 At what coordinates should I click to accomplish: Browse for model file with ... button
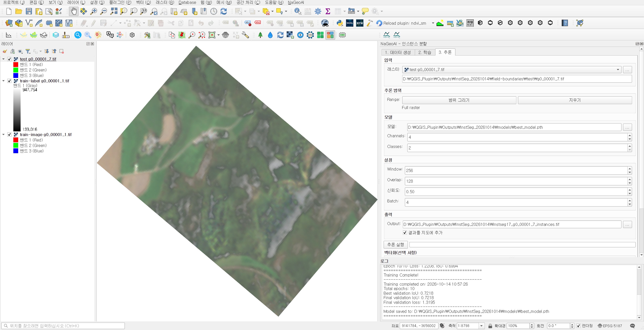[627, 127]
